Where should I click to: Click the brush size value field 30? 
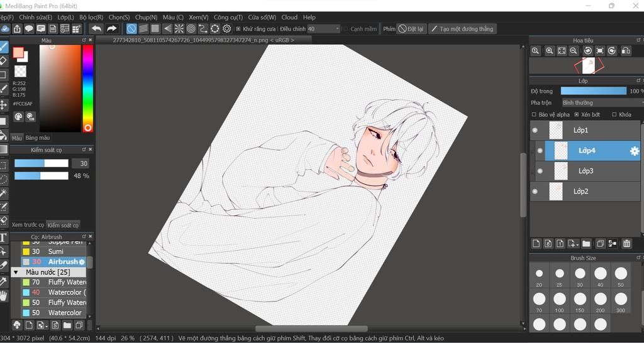80,163
